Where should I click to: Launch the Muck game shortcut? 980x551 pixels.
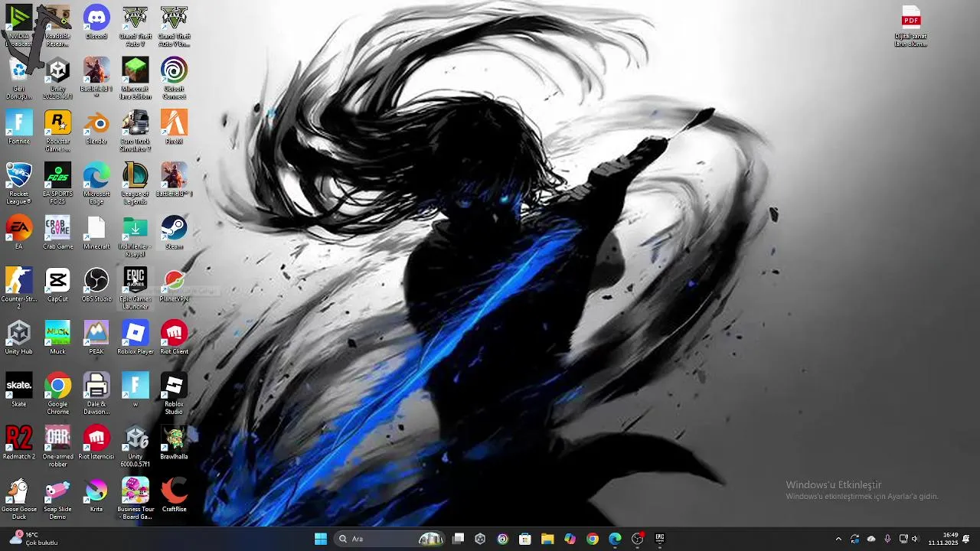58,337
